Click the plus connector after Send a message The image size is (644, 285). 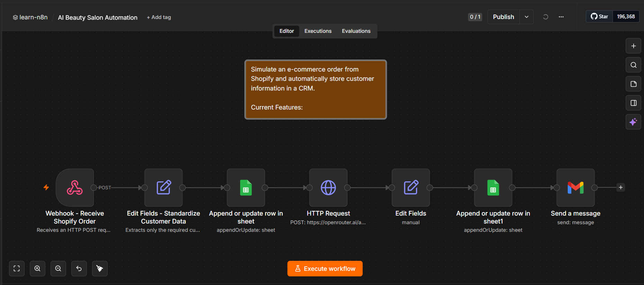pos(621,187)
